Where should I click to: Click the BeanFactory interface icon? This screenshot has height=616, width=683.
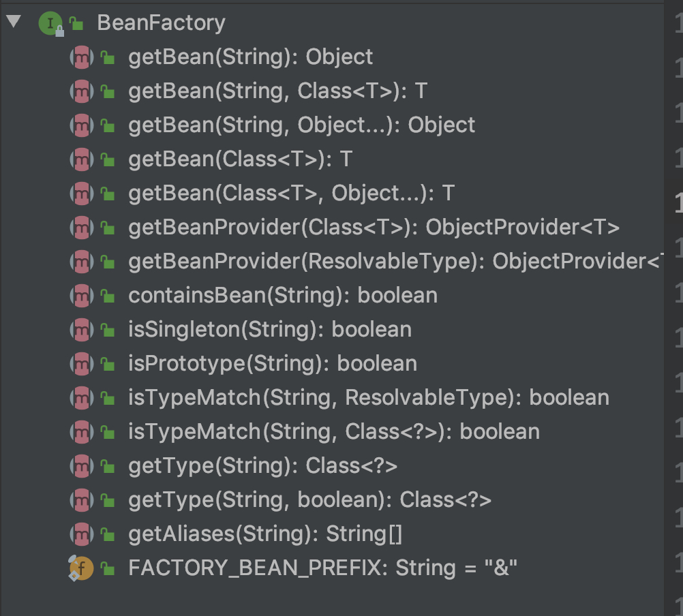[49, 23]
